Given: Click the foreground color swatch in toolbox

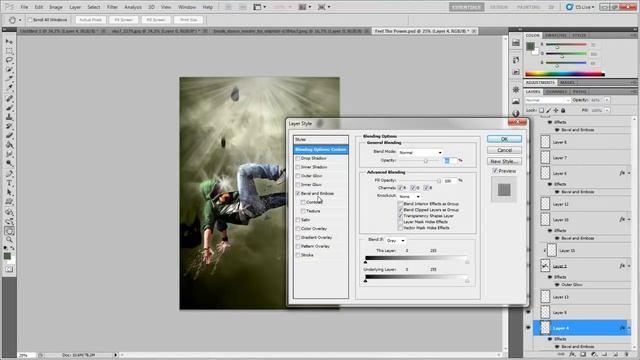Looking at the screenshot, I should [x=7, y=256].
